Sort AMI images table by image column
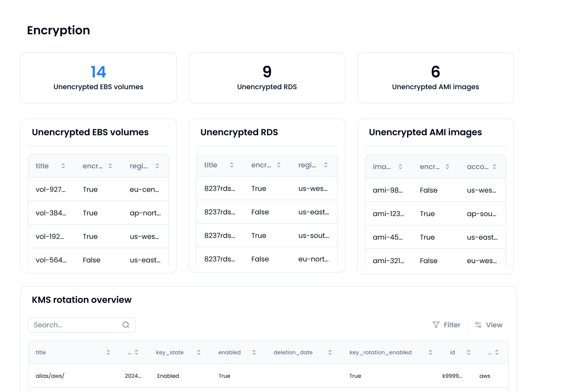The height and width of the screenshot is (392, 588). click(400, 167)
